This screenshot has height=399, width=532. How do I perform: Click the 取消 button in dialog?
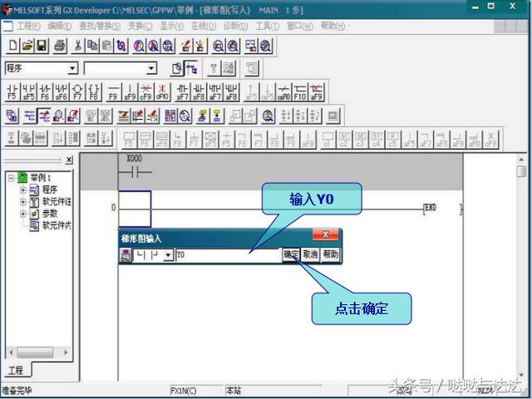click(x=310, y=255)
